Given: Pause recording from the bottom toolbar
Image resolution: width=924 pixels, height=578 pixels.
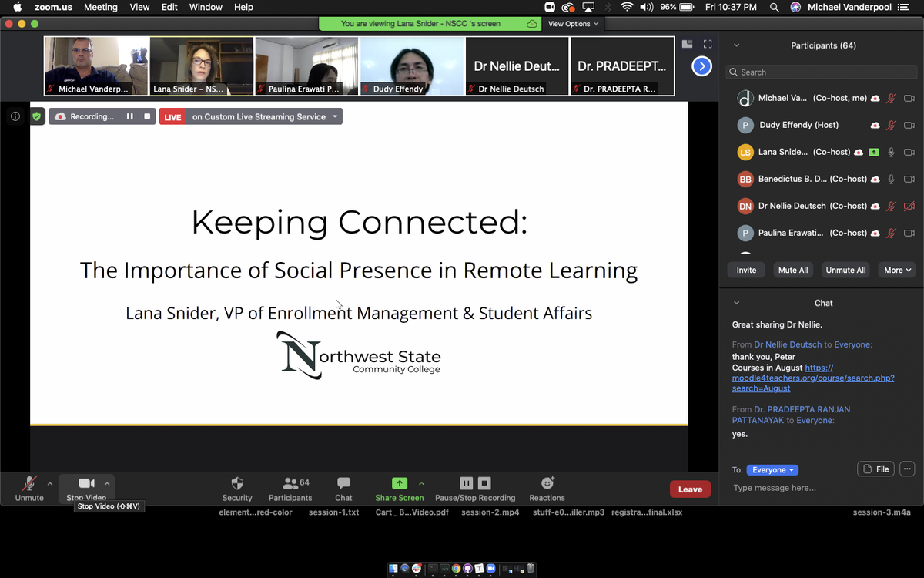Looking at the screenshot, I should pos(467,483).
